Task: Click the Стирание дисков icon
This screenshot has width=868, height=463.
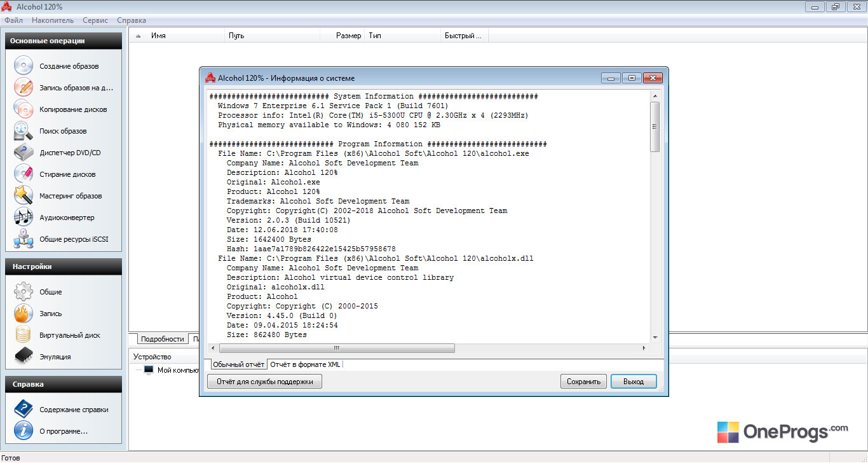Action: click(x=24, y=174)
